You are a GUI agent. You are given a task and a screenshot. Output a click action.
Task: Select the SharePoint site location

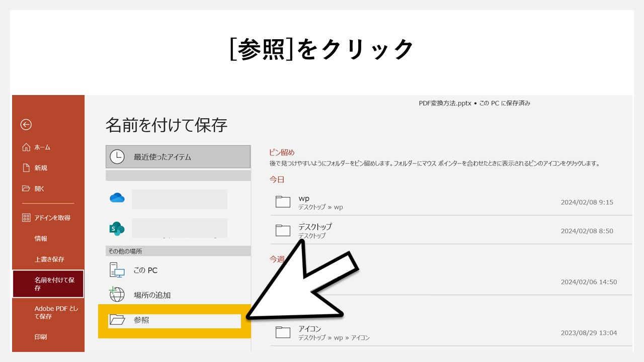point(117,228)
